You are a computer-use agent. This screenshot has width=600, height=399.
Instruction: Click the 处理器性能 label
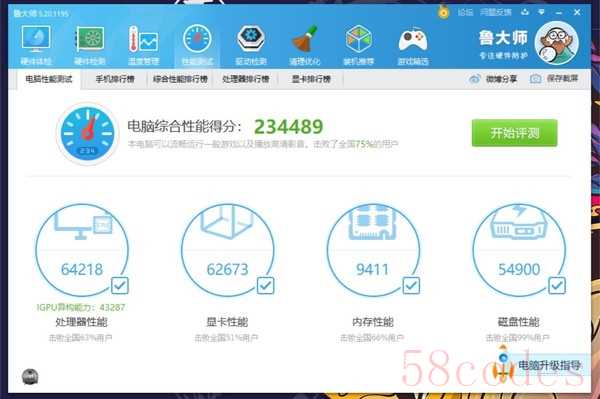pyautogui.click(x=82, y=322)
